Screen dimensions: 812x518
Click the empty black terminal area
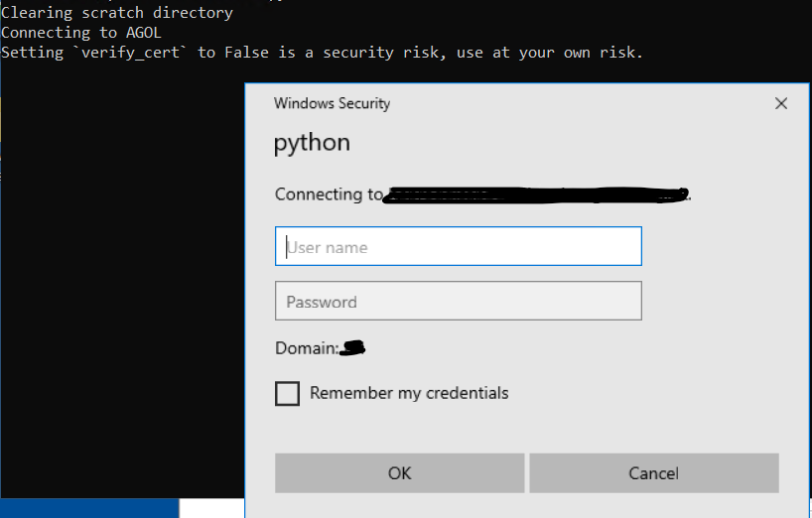point(119,298)
